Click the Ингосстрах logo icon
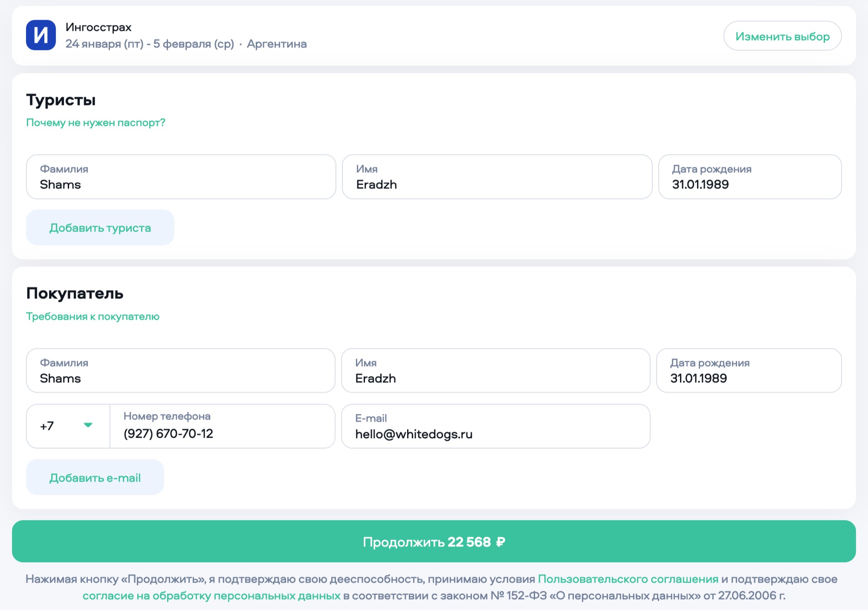 tap(41, 35)
